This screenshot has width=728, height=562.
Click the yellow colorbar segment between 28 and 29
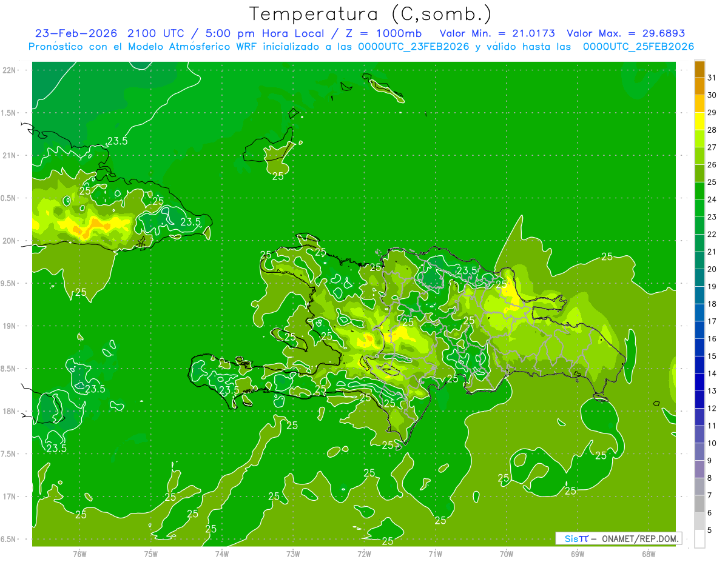[x=699, y=121]
